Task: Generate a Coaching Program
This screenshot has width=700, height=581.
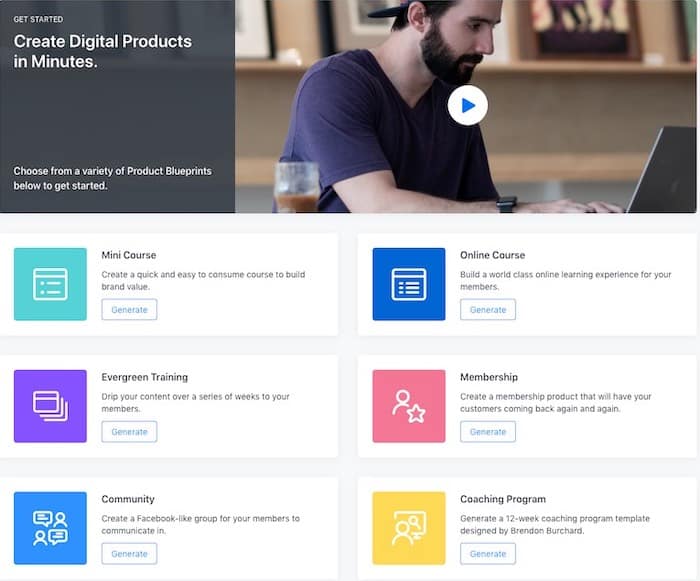Action: (x=488, y=553)
